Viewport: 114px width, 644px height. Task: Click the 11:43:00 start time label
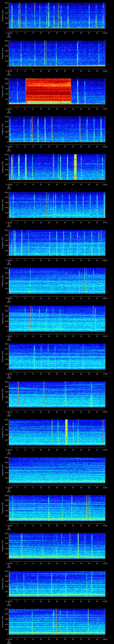pos(9,487)
